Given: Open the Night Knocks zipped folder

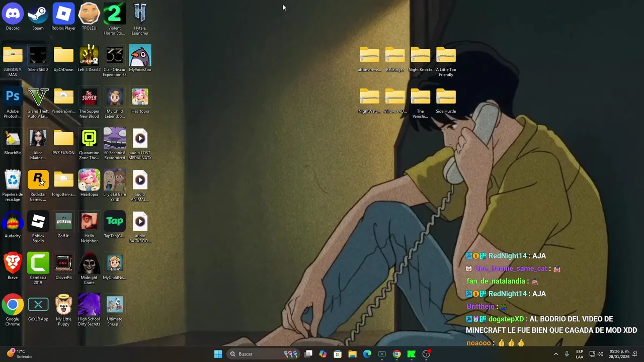Looking at the screenshot, I should click(420, 59).
